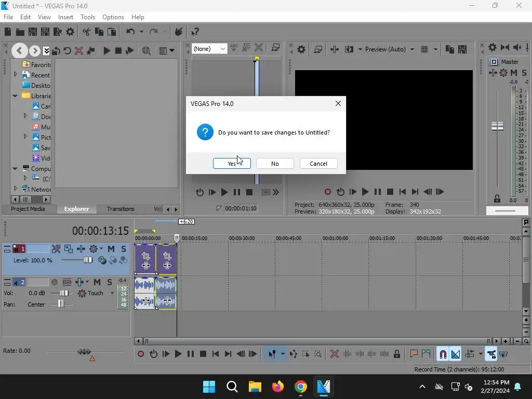Open Preview (Auto) quality dropdown
Viewport: 532px width, 399px height.
click(412, 49)
